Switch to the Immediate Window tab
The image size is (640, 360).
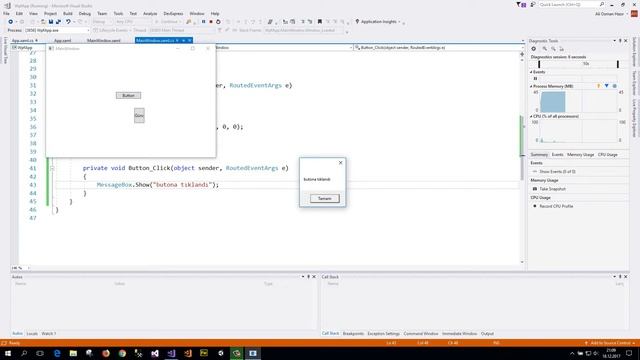click(x=459, y=333)
